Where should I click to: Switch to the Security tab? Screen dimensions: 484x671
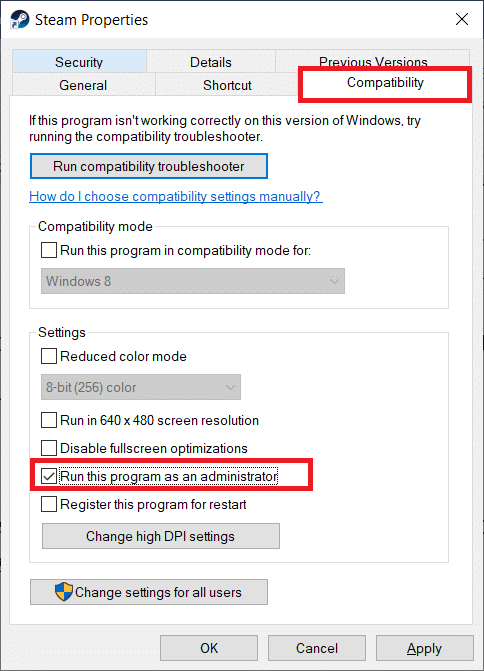point(79,62)
